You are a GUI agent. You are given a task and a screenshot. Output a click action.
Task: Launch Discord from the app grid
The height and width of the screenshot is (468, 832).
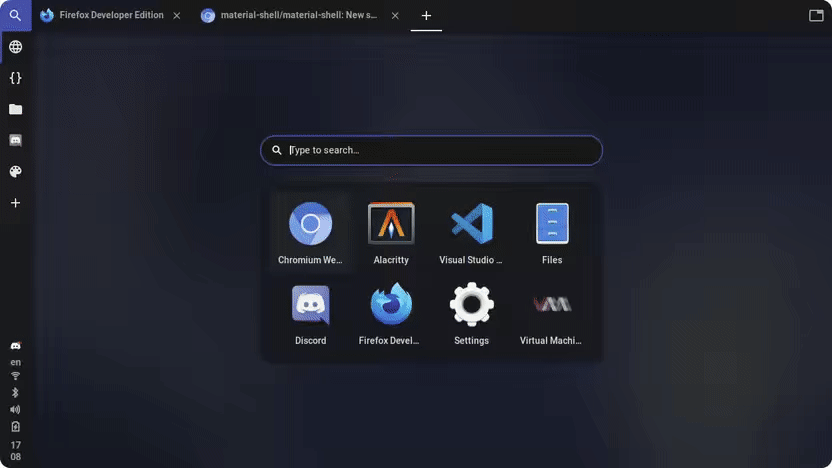point(310,314)
